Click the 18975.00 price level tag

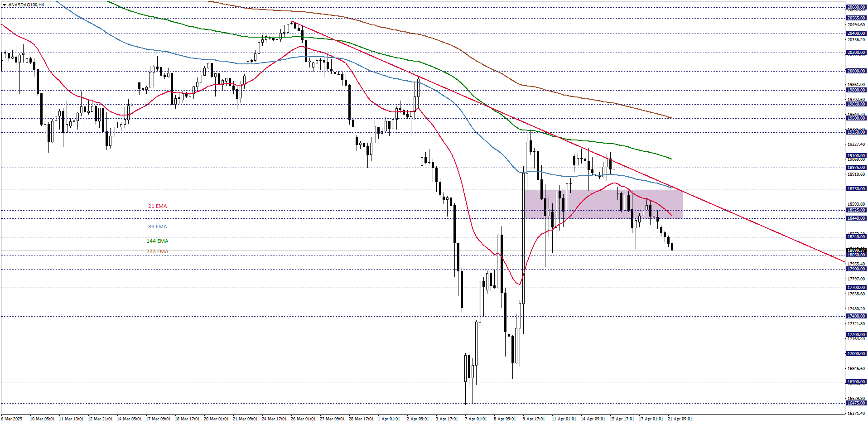click(856, 168)
